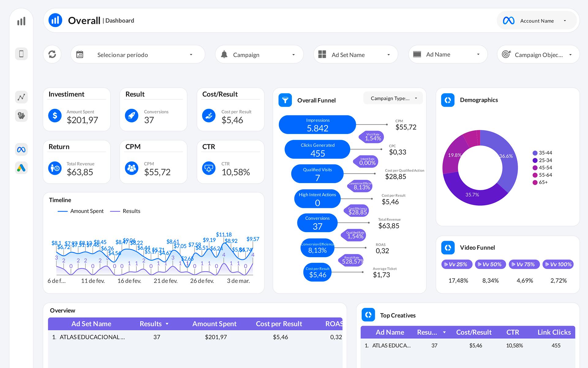
Task: Click the Overall Funnel filter icon
Action: [285, 100]
